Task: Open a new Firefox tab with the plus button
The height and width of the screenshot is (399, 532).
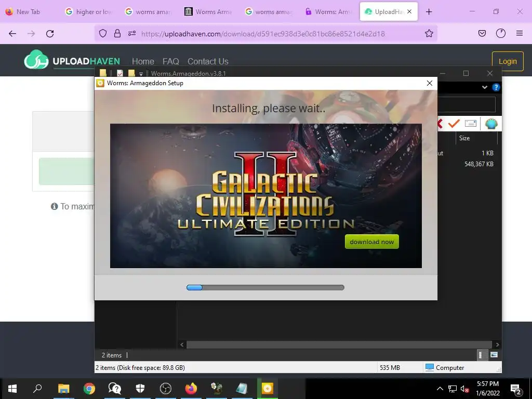Action: (429, 12)
